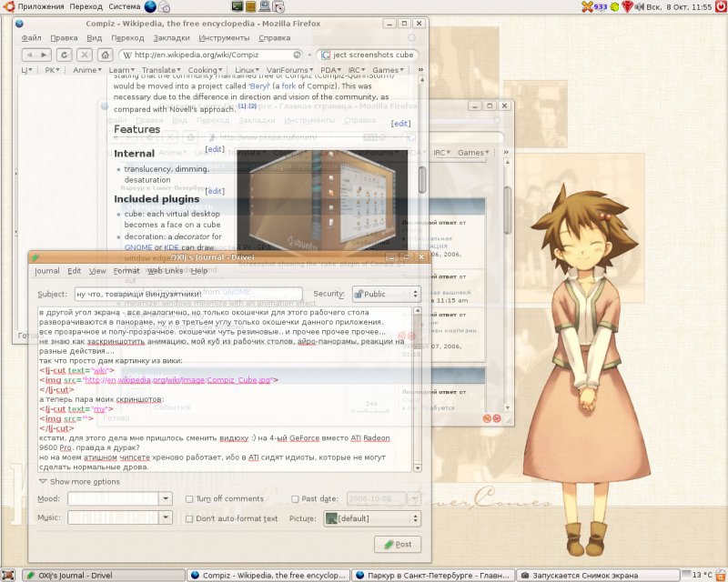The width and height of the screenshot is (728, 582).
Task: Open the Security dropdown set to Public
Action: coord(386,294)
